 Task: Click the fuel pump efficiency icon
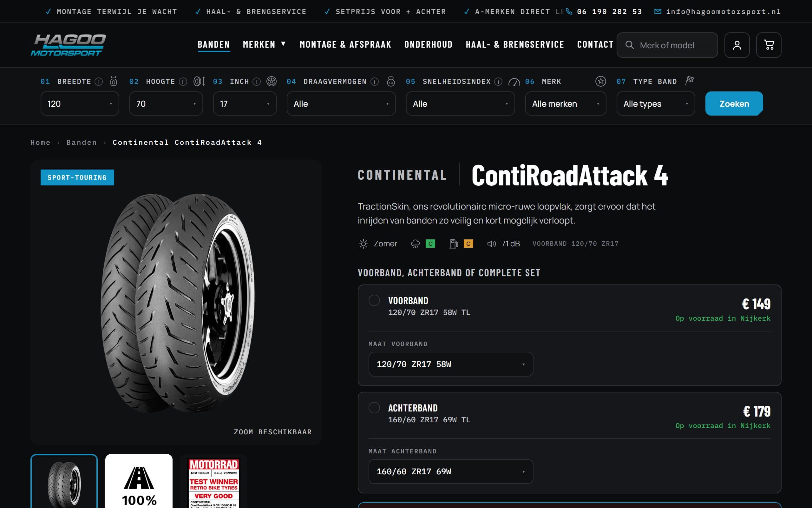point(454,244)
